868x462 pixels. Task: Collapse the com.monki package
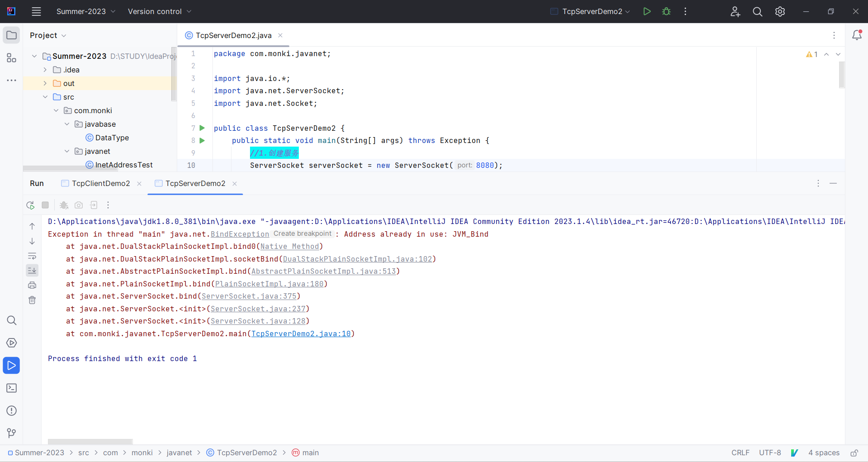point(56,110)
